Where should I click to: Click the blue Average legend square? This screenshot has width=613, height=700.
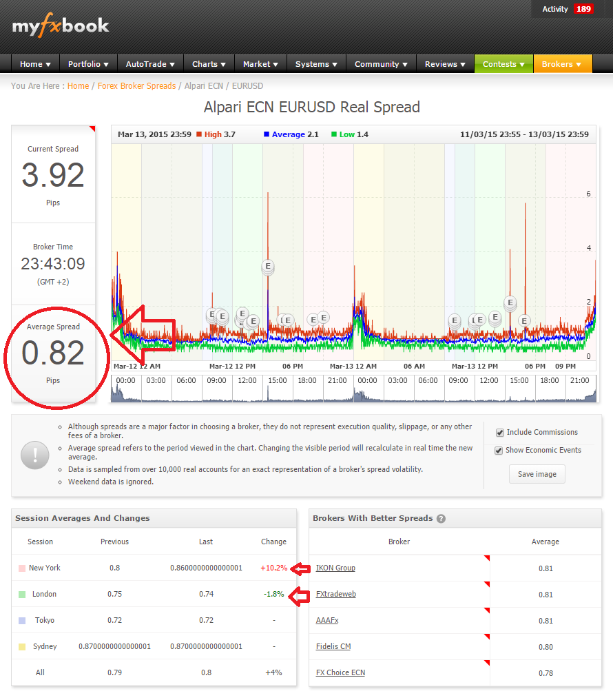pyautogui.click(x=267, y=134)
